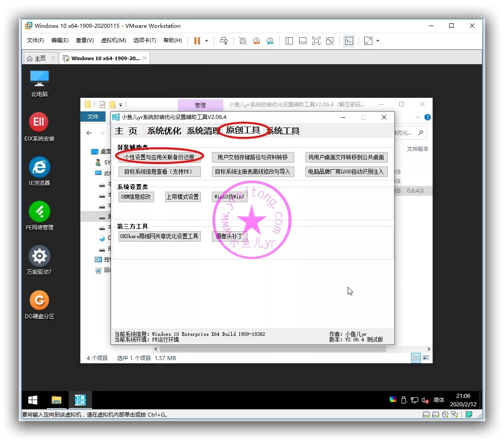Open the PE网络管理 desktop icon
The height and width of the screenshot is (440, 504).
coord(39,211)
